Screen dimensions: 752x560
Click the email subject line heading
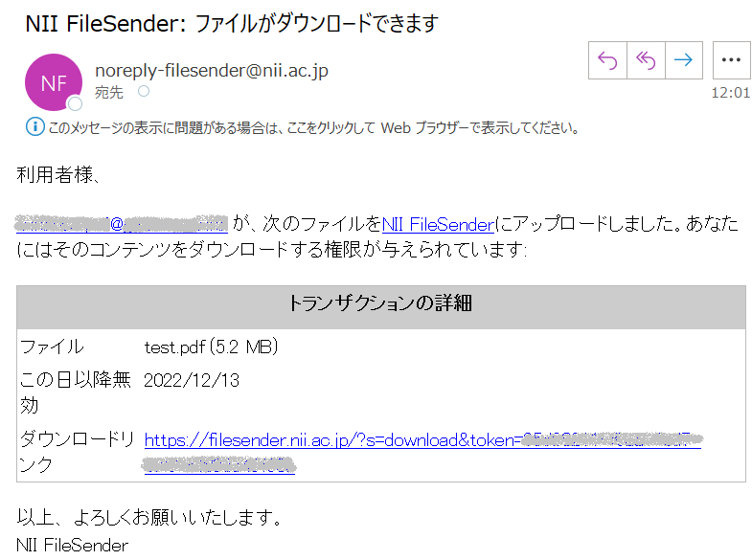[x=232, y=24]
